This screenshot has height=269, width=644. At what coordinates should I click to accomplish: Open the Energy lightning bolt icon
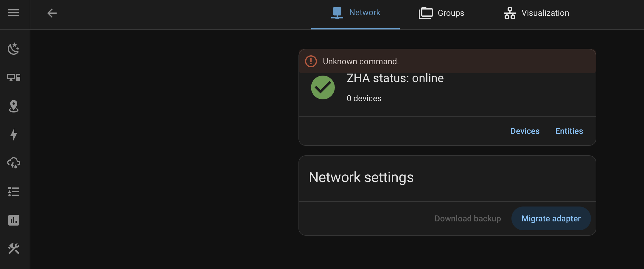[14, 134]
